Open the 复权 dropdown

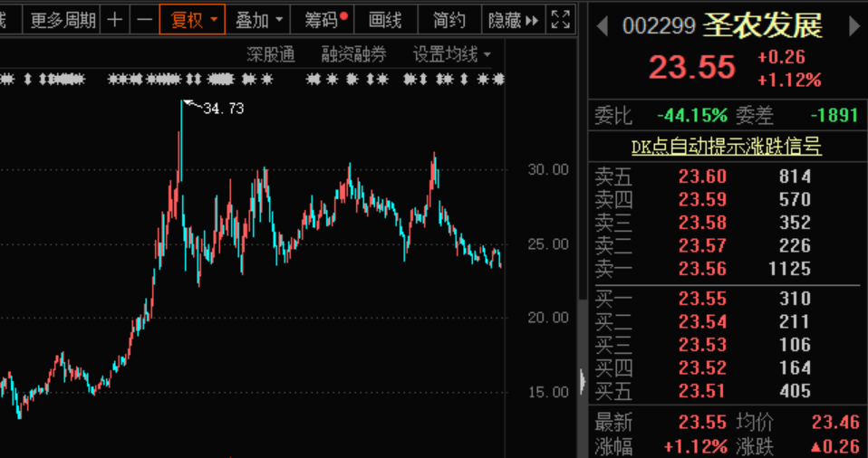(192, 21)
